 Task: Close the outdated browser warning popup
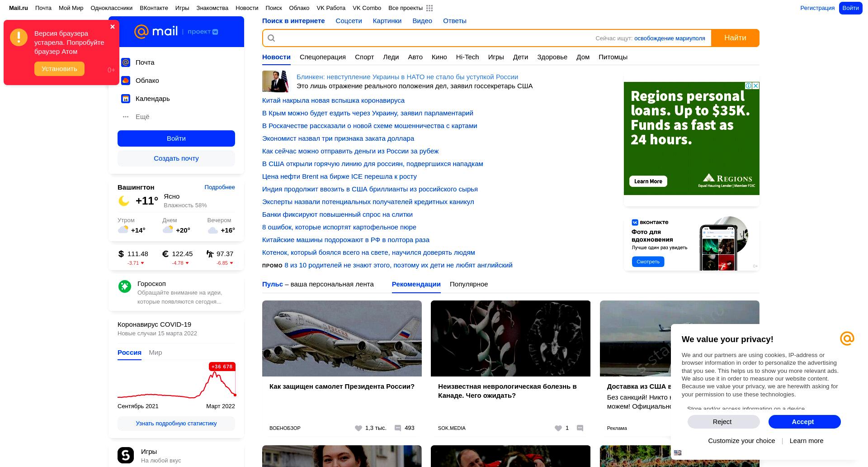[113, 27]
